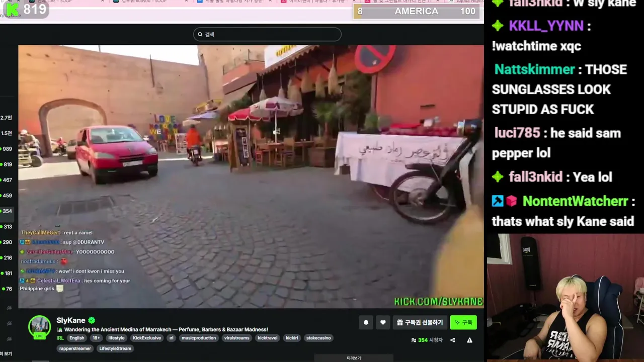
Task: Select the rapperstreamer tag
Action: click(x=75, y=348)
